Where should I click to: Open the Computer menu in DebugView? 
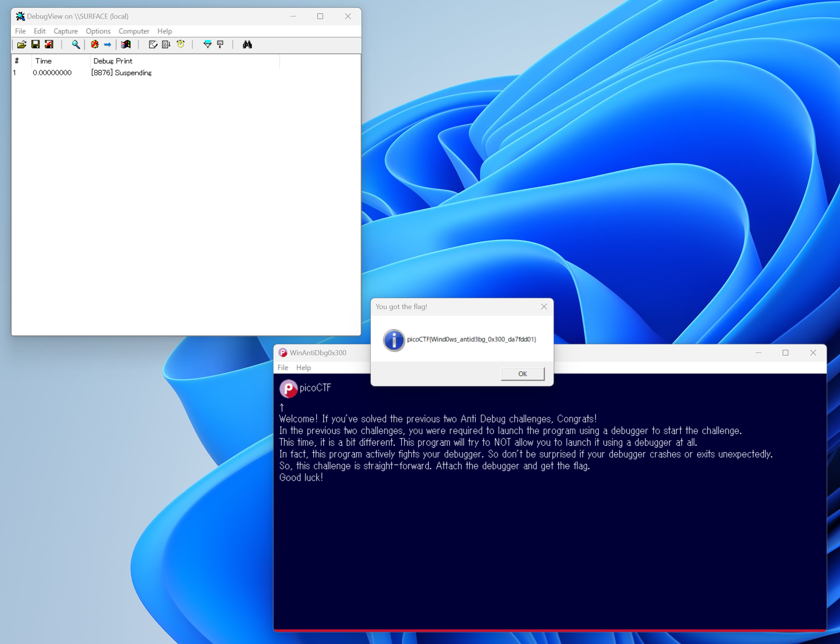coord(134,31)
